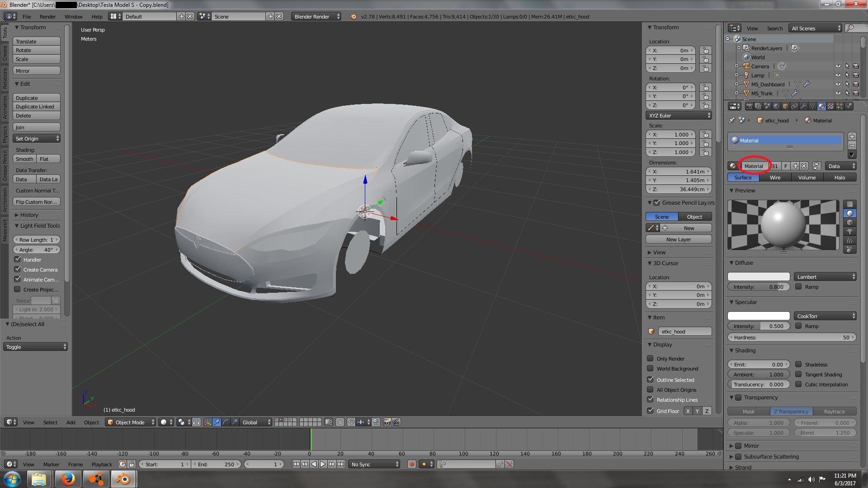
Task: Open the Texture properties tab
Action: 830,106
